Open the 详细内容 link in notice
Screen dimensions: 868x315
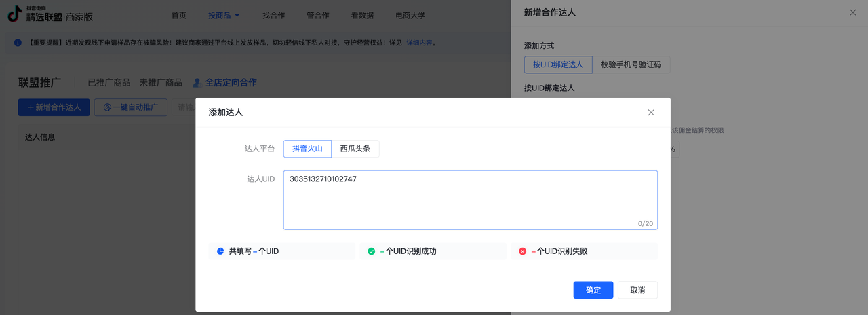click(419, 43)
